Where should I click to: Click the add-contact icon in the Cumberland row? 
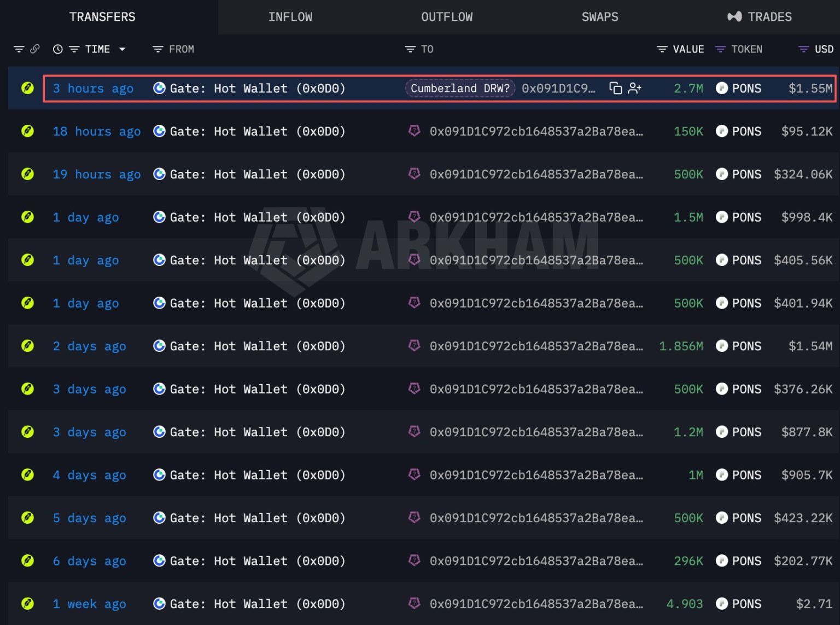634,88
